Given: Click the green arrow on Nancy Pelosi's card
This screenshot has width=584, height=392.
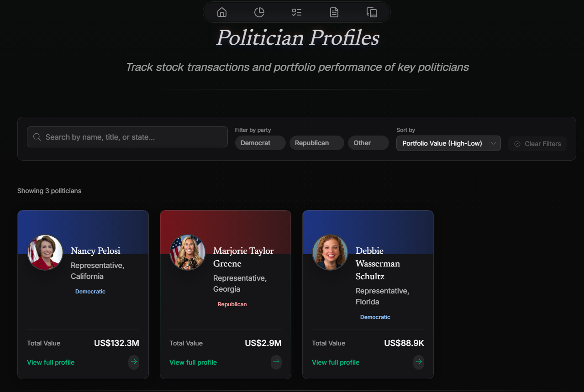Looking at the screenshot, I should click(134, 362).
